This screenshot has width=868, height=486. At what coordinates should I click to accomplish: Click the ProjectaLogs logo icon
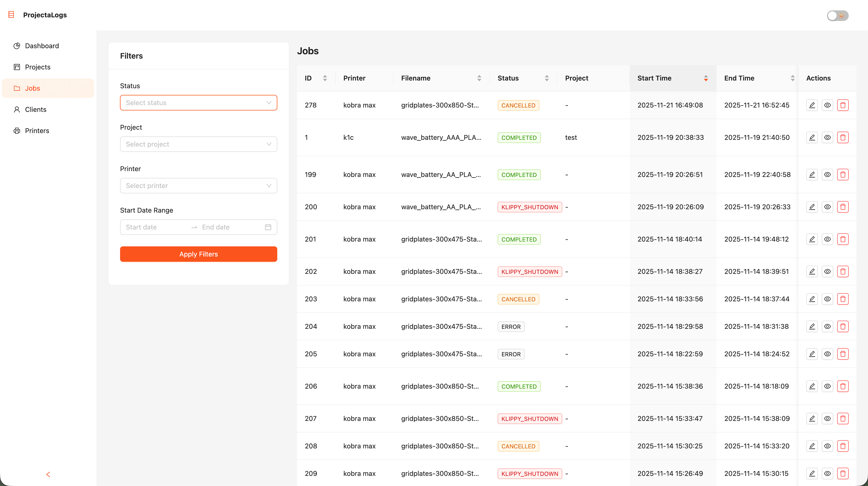pyautogui.click(x=11, y=14)
